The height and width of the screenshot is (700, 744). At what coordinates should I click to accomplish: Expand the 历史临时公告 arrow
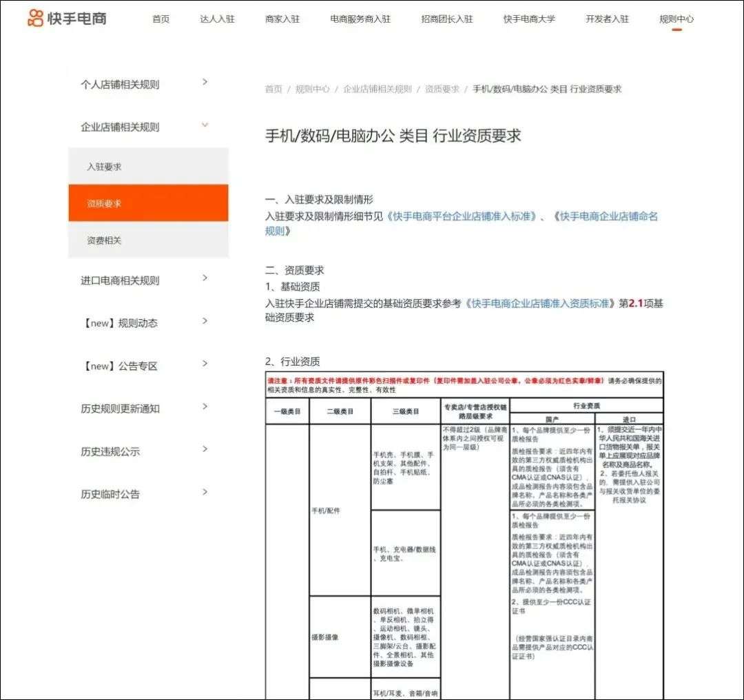(x=205, y=492)
